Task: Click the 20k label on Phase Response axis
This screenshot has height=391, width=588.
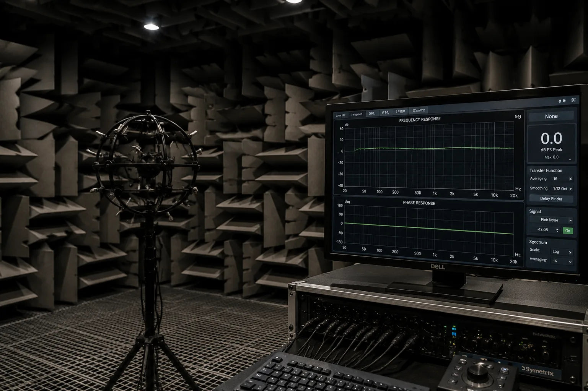Action: click(x=513, y=262)
